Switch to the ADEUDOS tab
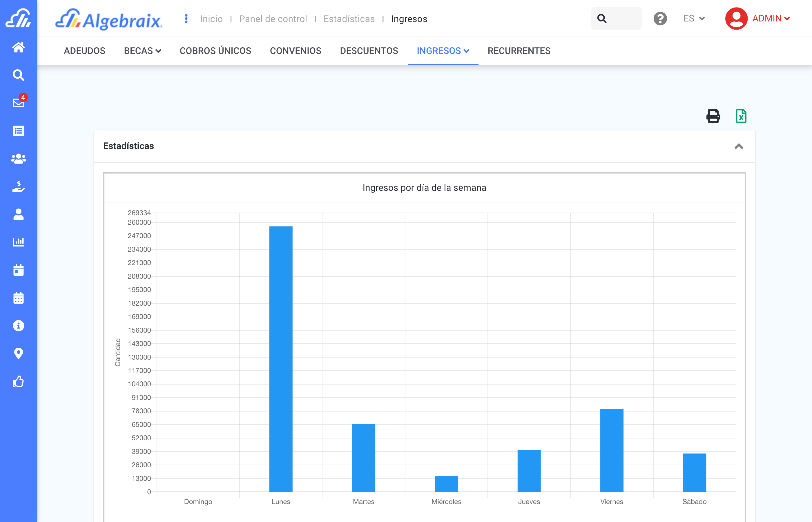Image resolution: width=812 pixels, height=522 pixels. point(84,51)
